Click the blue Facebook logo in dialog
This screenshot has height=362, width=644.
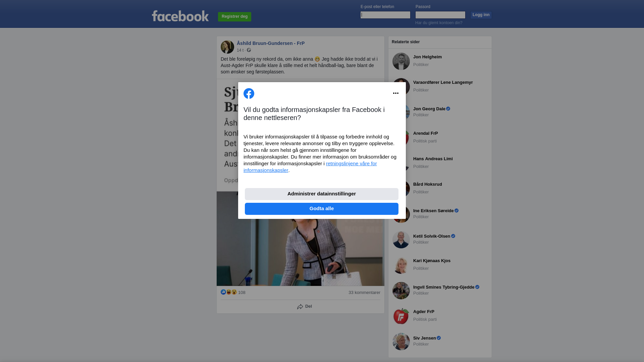249,94
